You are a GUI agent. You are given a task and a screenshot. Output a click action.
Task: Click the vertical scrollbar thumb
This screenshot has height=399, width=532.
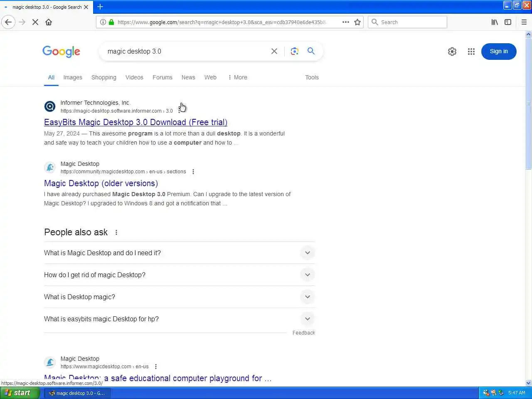pyautogui.click(x=529, y=104)
